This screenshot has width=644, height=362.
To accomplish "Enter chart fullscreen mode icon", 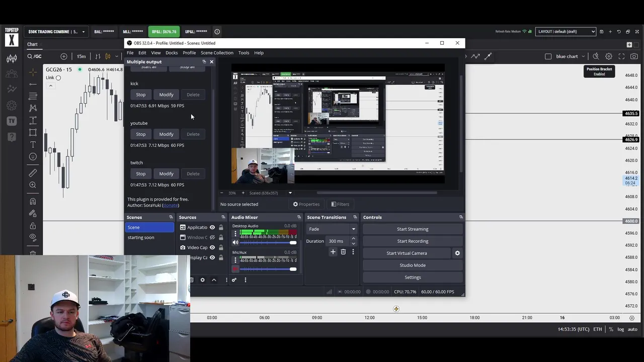I will coord(621,56).
